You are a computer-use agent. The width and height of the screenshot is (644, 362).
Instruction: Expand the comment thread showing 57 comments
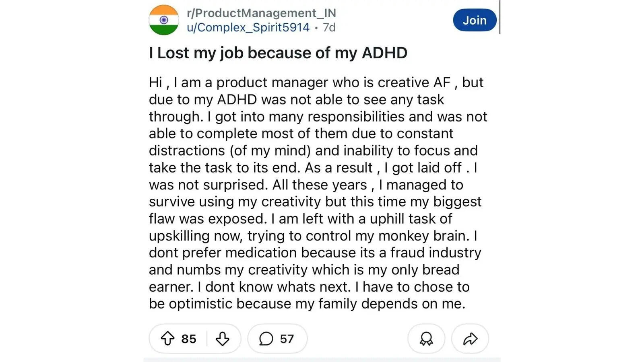tap(278, 339)
